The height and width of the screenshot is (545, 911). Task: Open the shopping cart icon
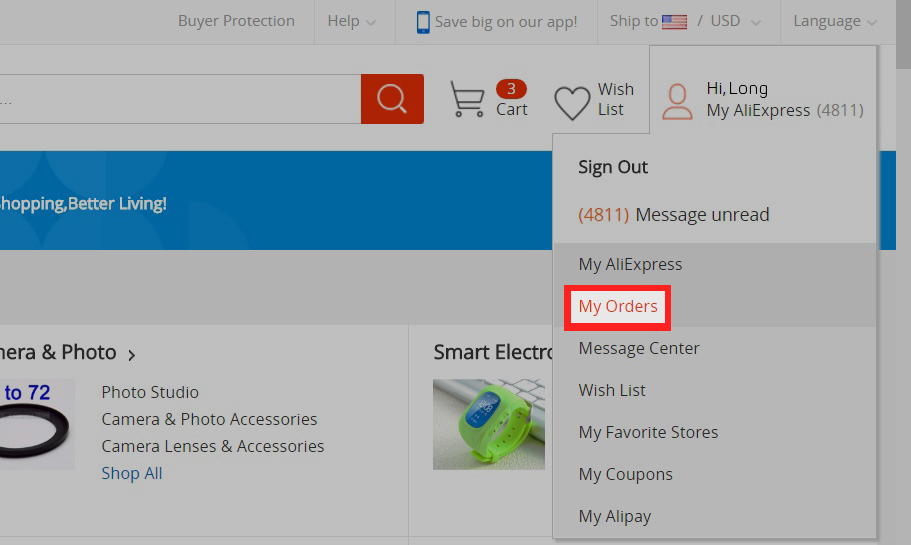pyautogui.click(x=467, y=99)
